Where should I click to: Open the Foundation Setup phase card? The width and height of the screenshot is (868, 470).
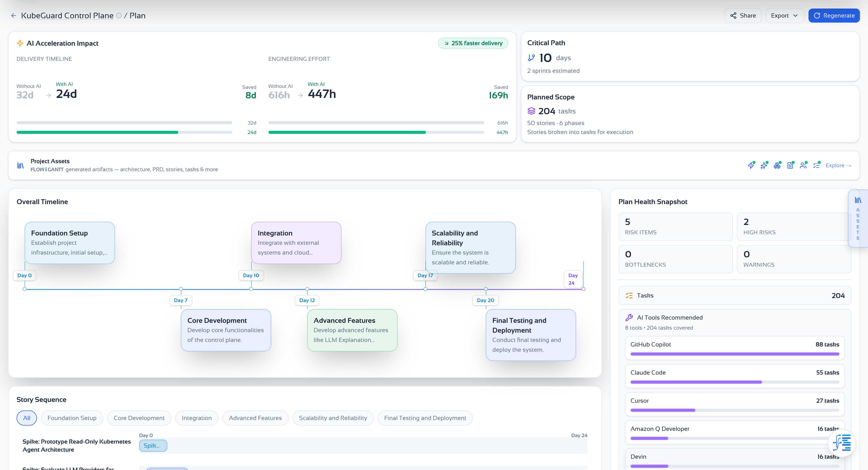[x=70, y=243]
